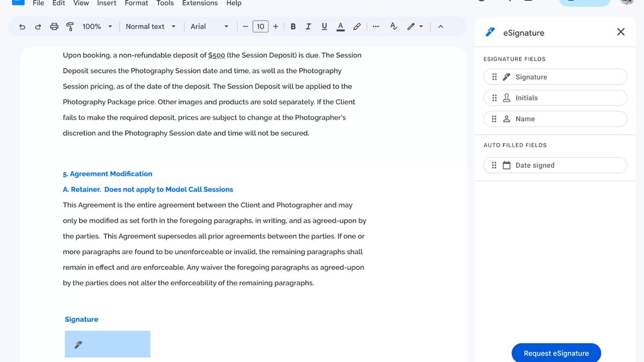The image size is (644, 362).
Task: Toggle bold formatting
Action: [293, 26]
